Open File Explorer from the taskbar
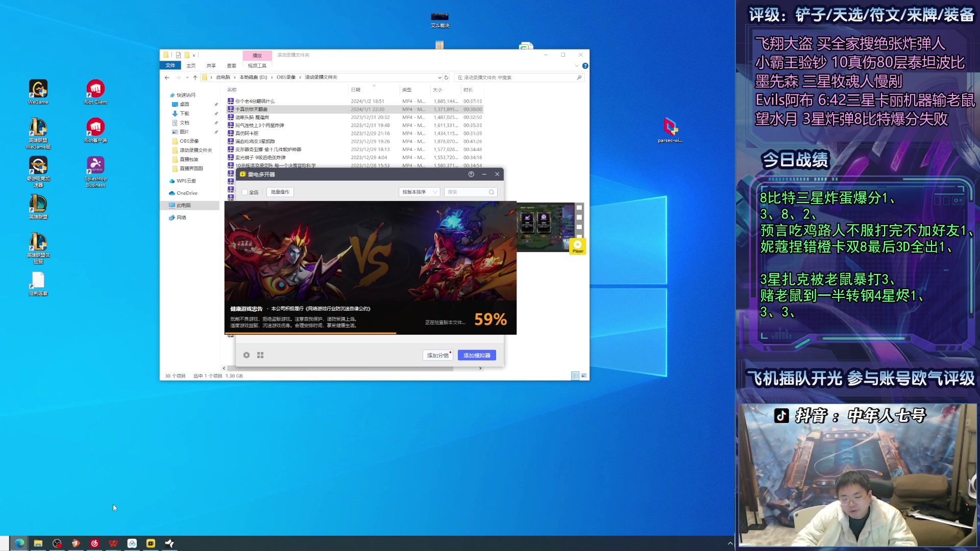980x551 pixels. (x=38, y=543)
